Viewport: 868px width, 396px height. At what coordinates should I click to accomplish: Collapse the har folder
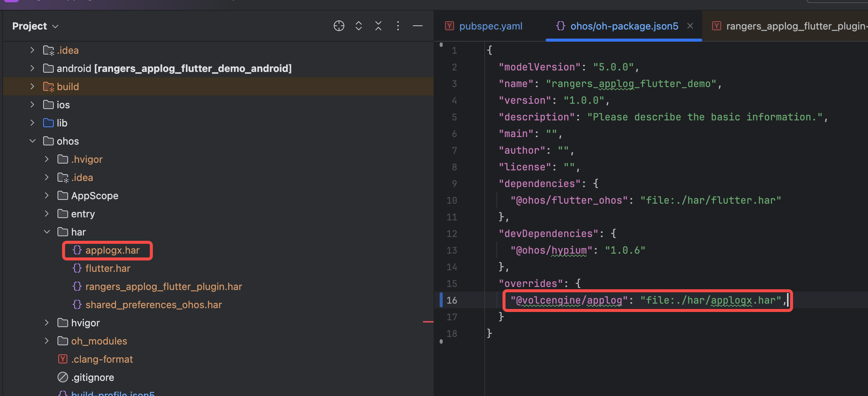coord(47,232)
